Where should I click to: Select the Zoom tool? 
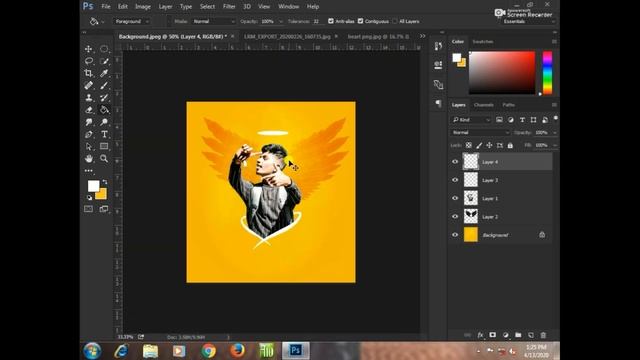pos(104,159)
